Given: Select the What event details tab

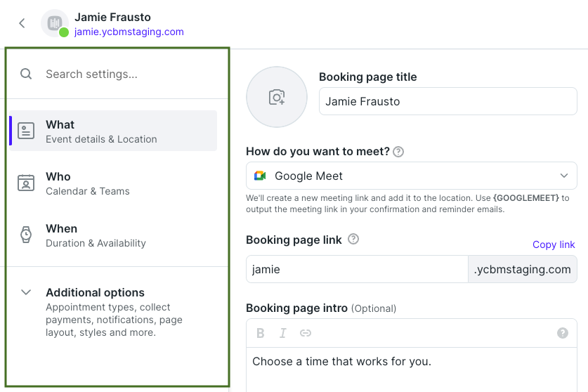Looking at the screenshot, I should pyautogui.click(x=113, y=131).
